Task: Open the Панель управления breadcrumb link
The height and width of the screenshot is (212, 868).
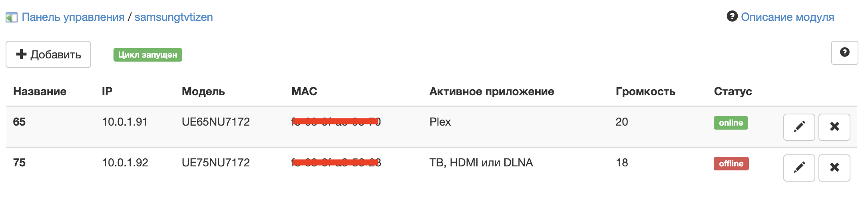Action: (x=73, y=17)
